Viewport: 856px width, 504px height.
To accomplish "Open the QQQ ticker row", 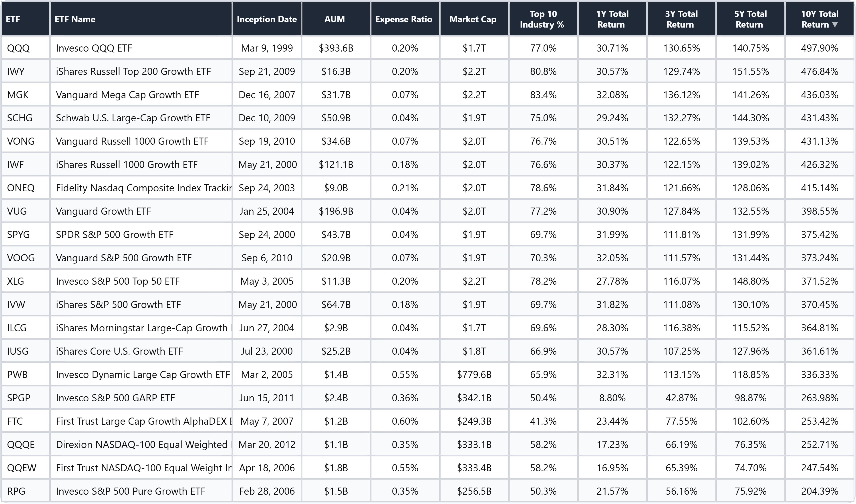I will point(18,48).
